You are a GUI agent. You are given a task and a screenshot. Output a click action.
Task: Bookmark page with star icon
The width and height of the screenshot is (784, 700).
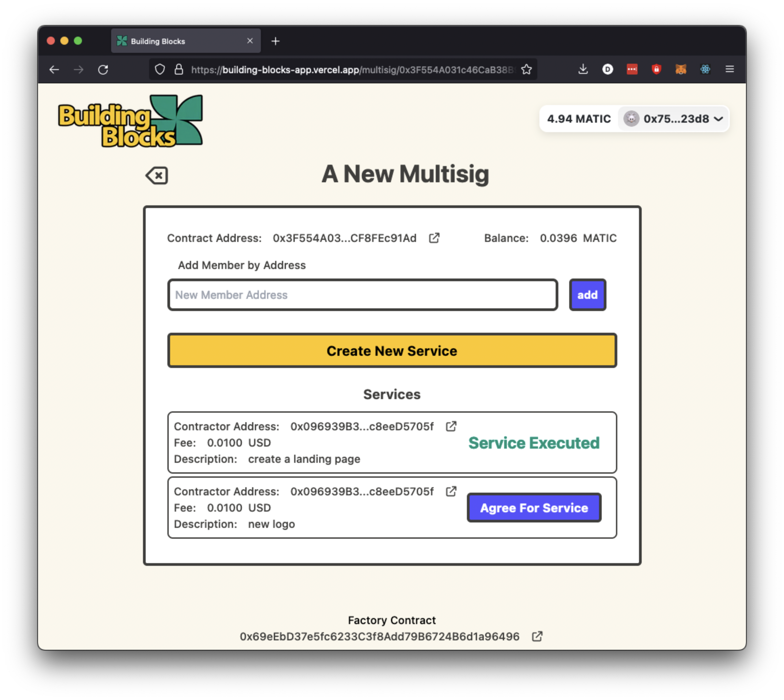click(x=527, y=69)
